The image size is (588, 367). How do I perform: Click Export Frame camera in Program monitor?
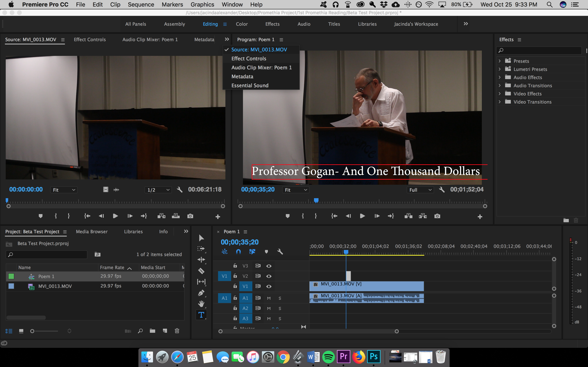click(437, 216)
